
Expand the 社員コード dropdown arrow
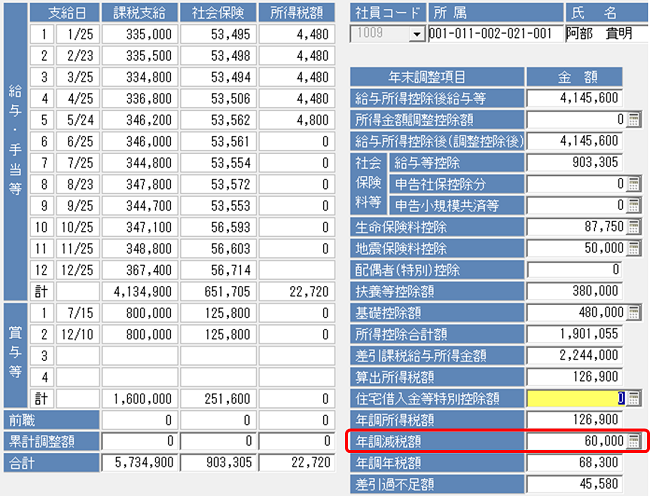pos(416,34)
